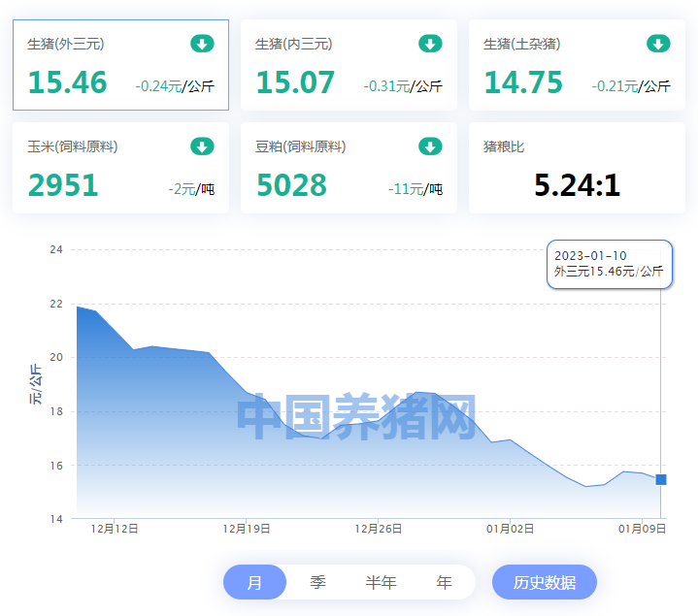Screen dimensions: 698x616
Task: Click the 15.46 price value
Action: [x=67, y=82]
